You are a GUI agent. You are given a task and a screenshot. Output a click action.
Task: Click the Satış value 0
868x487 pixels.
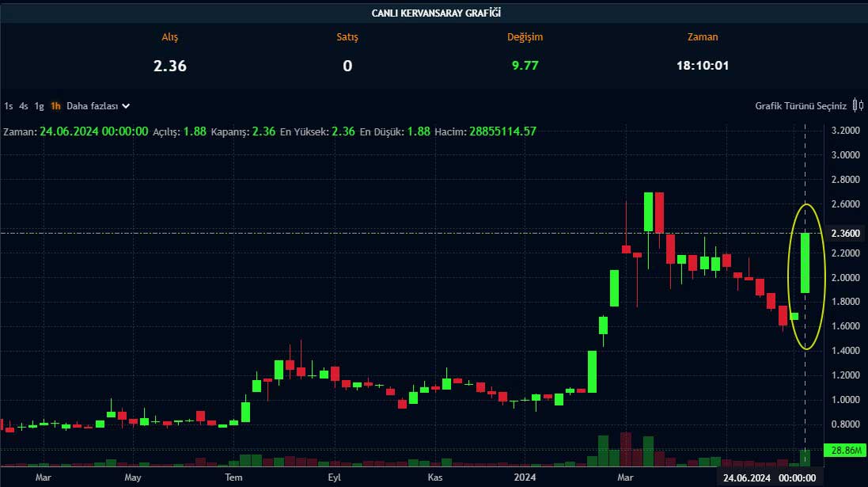click(347, 66)
